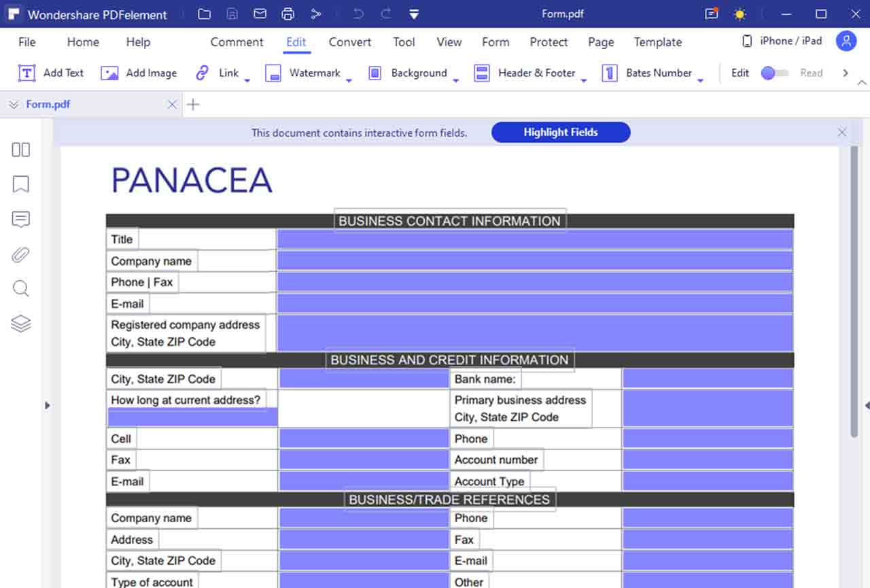Switch to the Page tab
The height and width of the screenshot is (588, 870).
click(x=601, y=42)
